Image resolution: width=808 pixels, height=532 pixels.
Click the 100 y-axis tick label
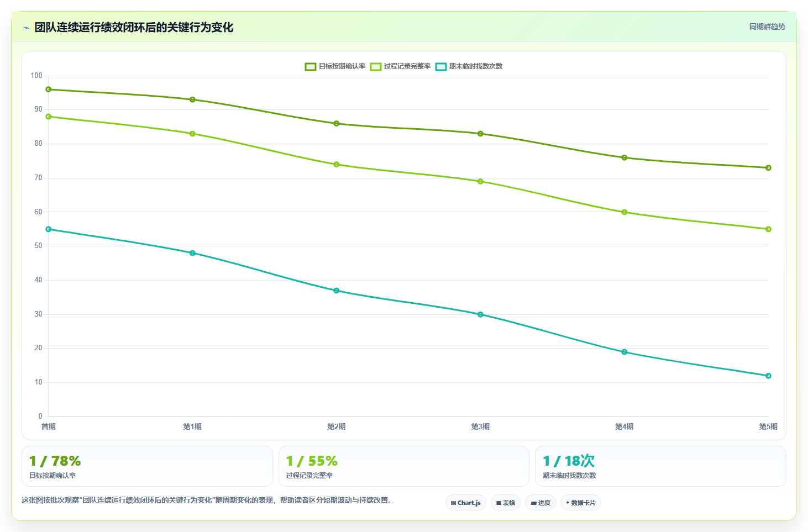click(36, 76)
